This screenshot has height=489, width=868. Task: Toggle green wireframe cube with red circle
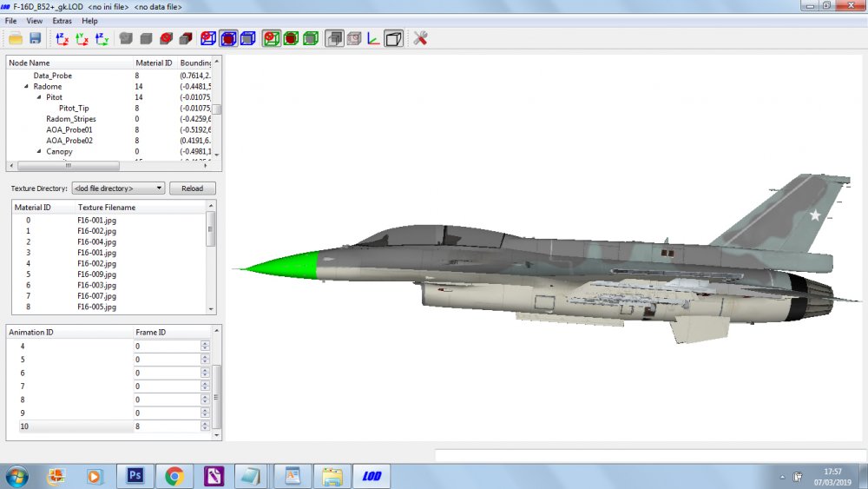tap(271, 38)
